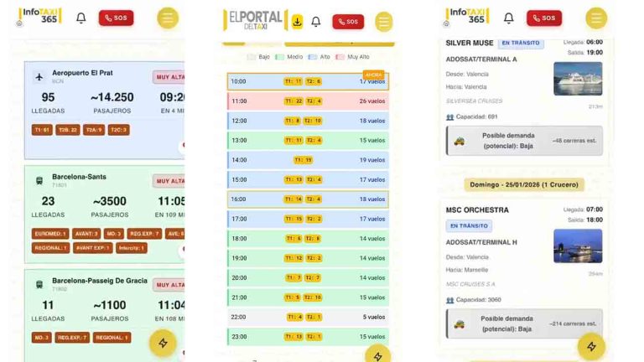Image resolution: width=644 pixels, height=362 pixels.
Task: Select MD: 3 tag on Barcelona-Sants card
Action: click(x=114, y=234)
